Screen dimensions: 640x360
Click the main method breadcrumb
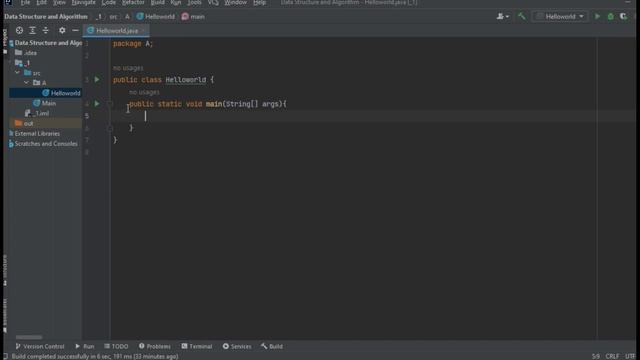coord(193,17)
